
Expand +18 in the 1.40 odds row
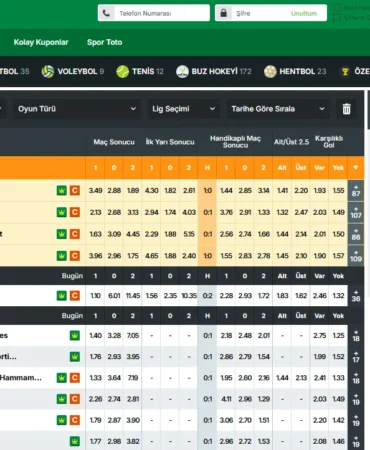(356, 335)
